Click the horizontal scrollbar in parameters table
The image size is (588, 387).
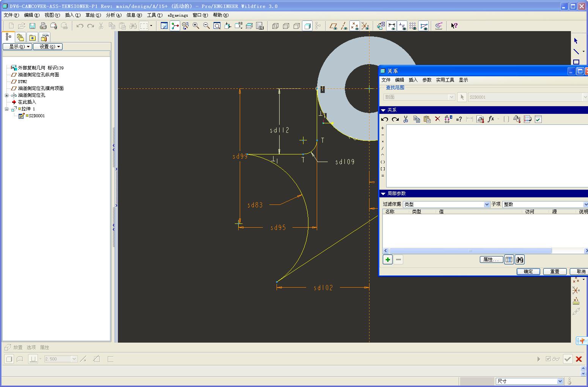click(x=470, y=251)
